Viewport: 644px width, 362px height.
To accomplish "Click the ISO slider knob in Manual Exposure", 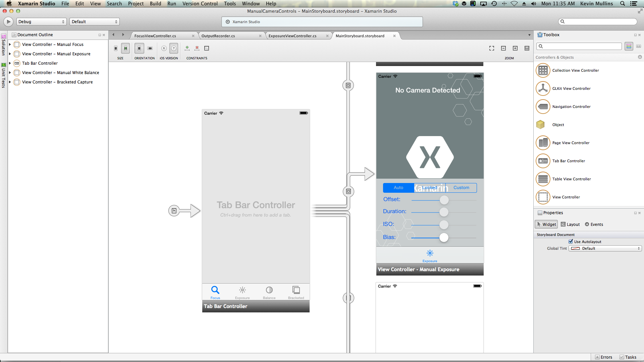I will tap(444, 225).
